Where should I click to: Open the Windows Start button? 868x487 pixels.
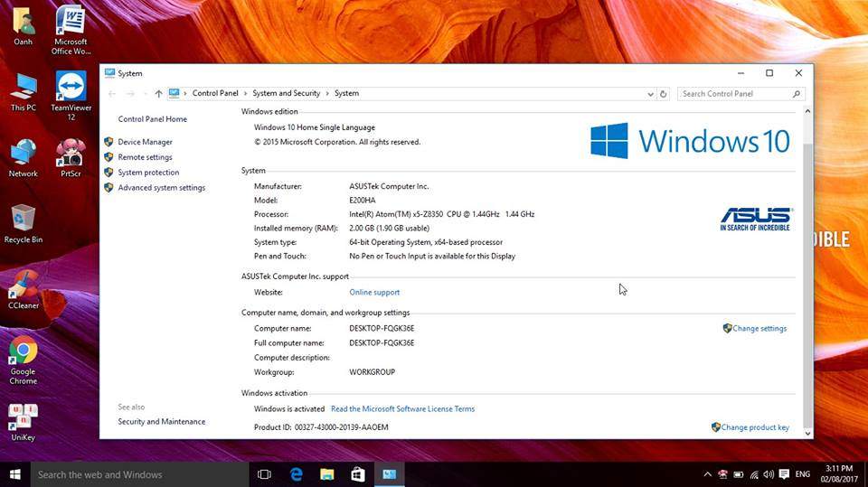coord(15,474)
